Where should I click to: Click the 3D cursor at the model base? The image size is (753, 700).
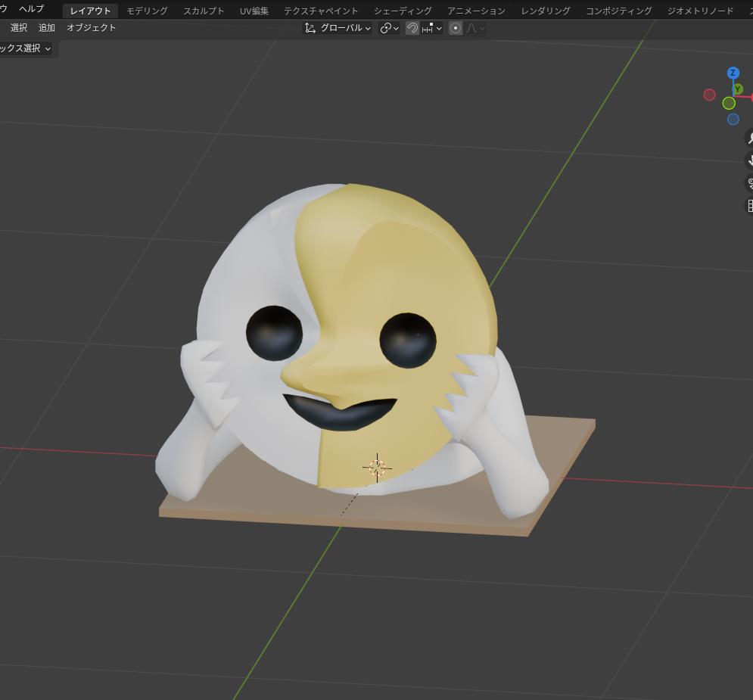tap(377, 468)
